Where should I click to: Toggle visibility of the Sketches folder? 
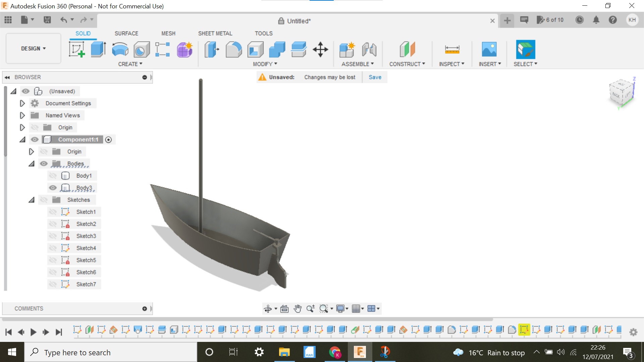coord(44,199)
